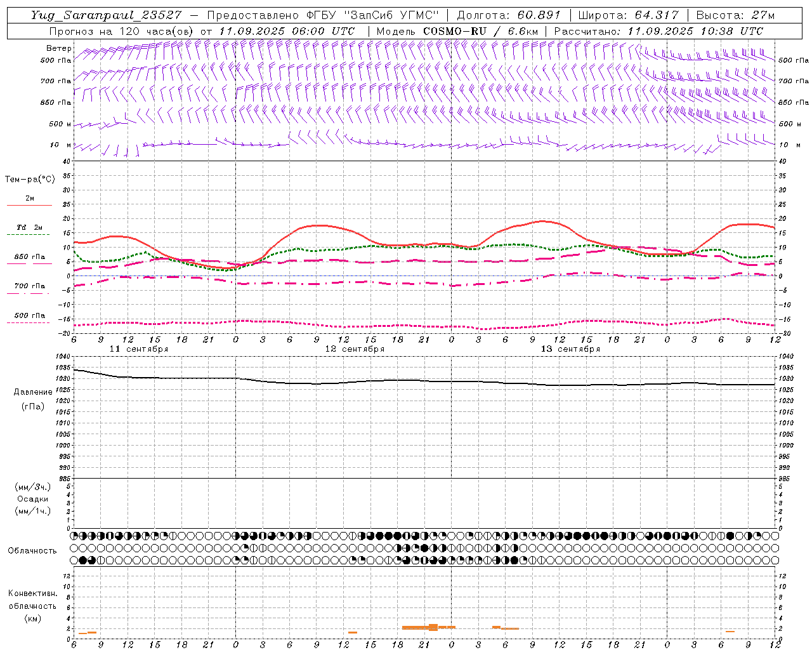Click the Осадки precipitation label
The image size is (812, 650).
pos(32,499)
